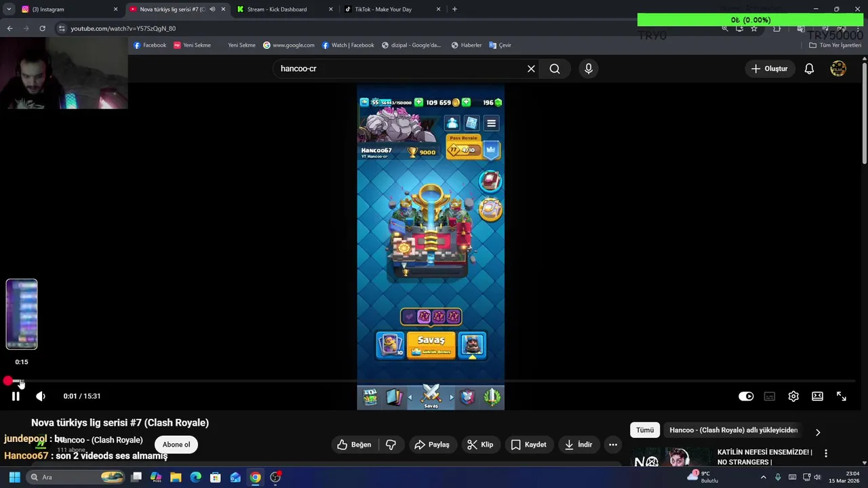Open Katilin Nefesi Ensemizde video title

point(764,457)
